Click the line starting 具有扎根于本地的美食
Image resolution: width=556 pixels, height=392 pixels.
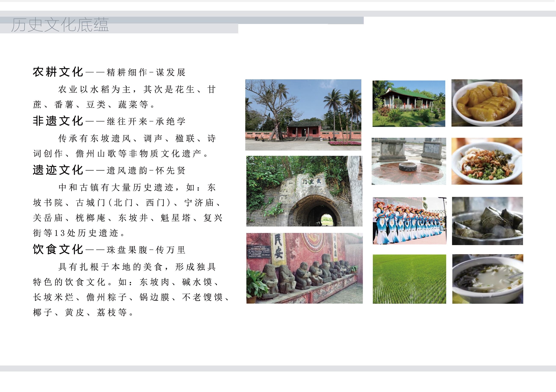pyautogui.click(x=137, y=267)
